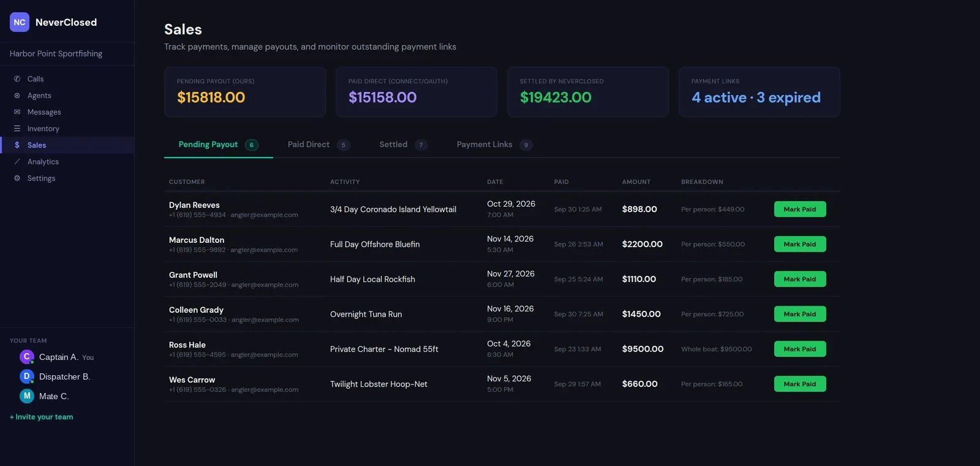Click the Pending Payout $15818.00 card
Image resolution: width=980 pixels, height=466 pixels.
click(x=245, y=92)
